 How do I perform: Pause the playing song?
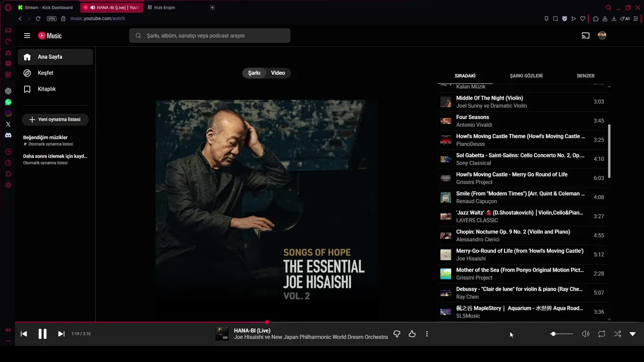tap(42, 334)
